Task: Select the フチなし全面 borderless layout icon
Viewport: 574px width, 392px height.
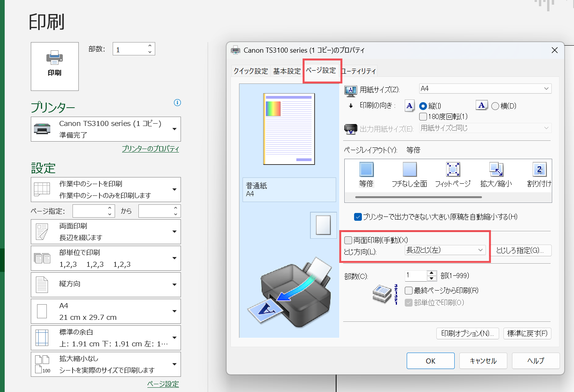Action: coord(409,170)
